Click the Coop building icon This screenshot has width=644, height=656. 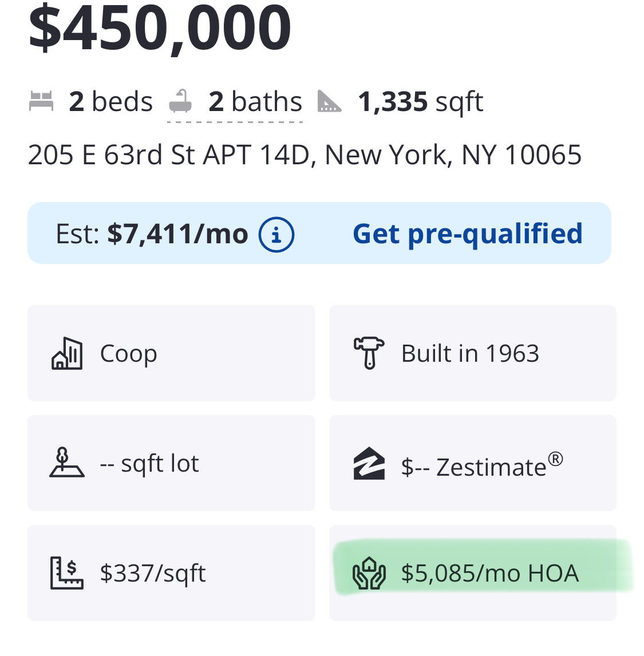coord(67,354)
